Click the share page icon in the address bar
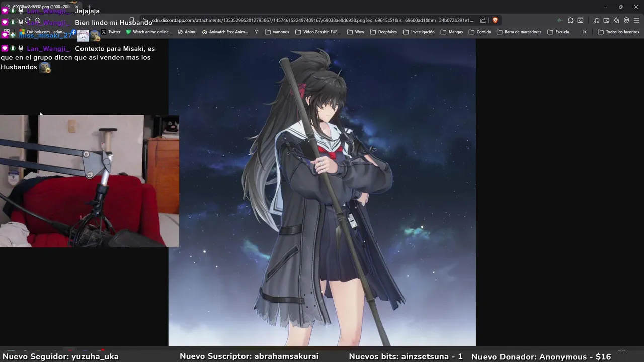 click(x=483, y=20)
